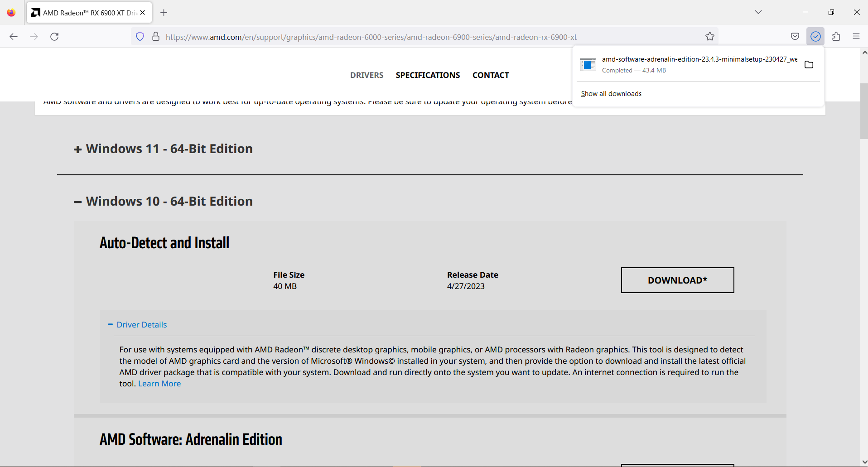868x467 pixels.
Task: Click the padlock site security icon
Action: click(x=156, y=36)
